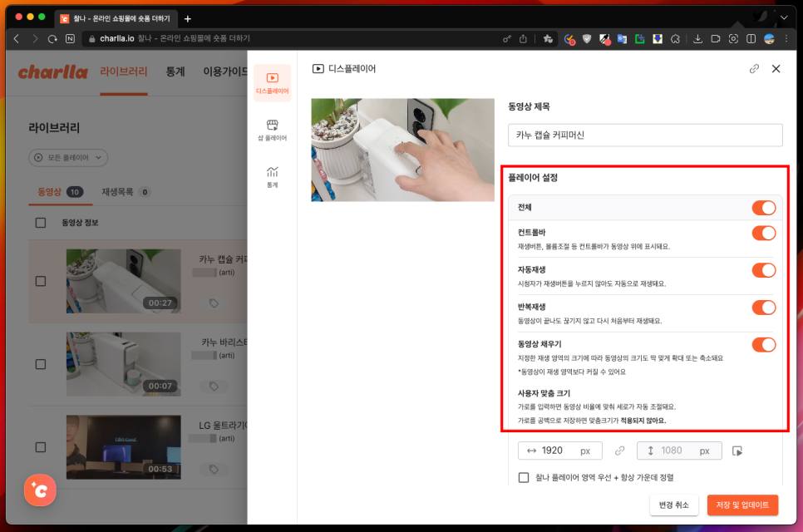Open the browser extensions puzzle icon

[676, 39]
